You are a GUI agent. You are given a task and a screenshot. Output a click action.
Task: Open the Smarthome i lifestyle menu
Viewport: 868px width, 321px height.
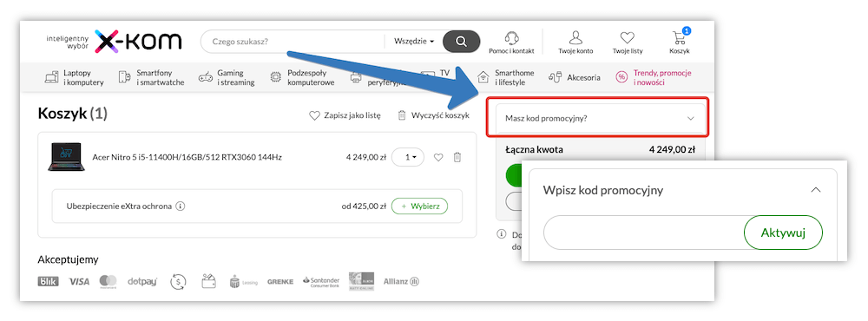click(506, 77)
